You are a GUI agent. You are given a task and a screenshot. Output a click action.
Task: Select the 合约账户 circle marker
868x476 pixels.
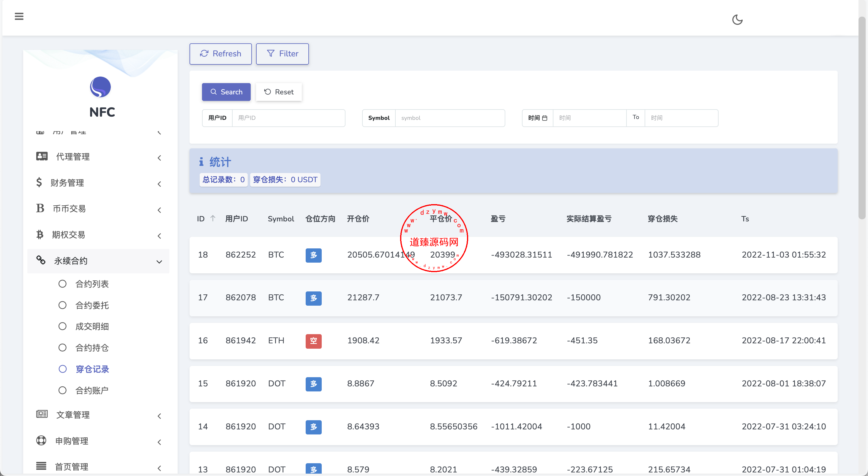tap(62, 390)
